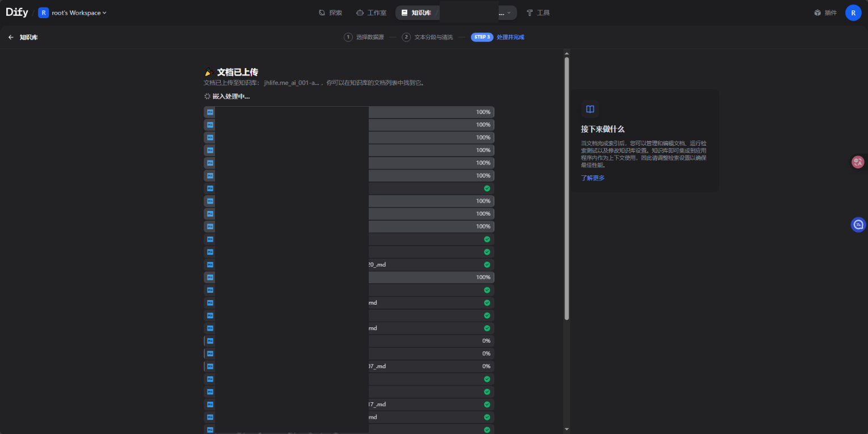Expand the dropdown chevron beside the 知识库 tab

[x=508, y=12]
